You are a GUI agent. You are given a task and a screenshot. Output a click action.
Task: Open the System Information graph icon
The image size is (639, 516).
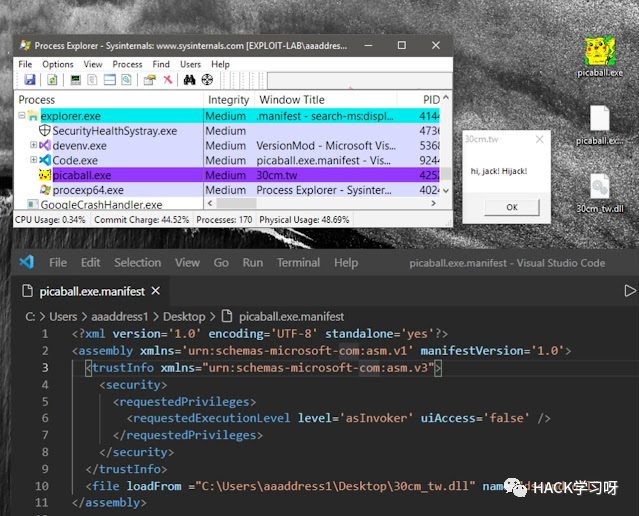pos(75,79)
